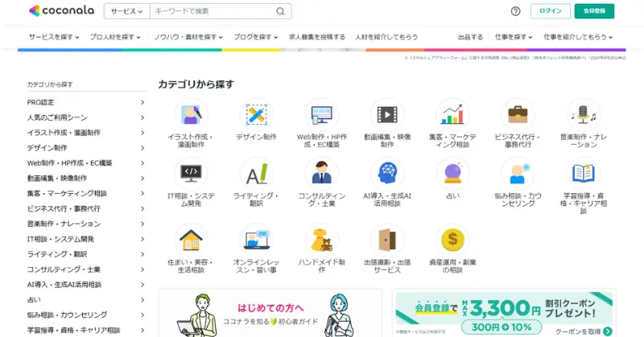The width and height of the screenshot is (644, 337).
Task: Select the 音楽制作・ナレーション microphone icon
Action: 583,115
